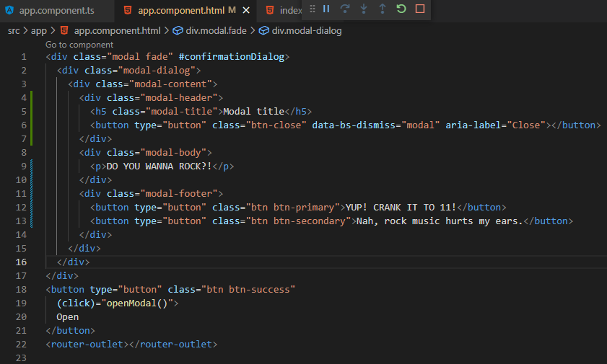Screen dimensions: 607x364
Task: Click the Go to component link
Action: click(x=79, y=45)
